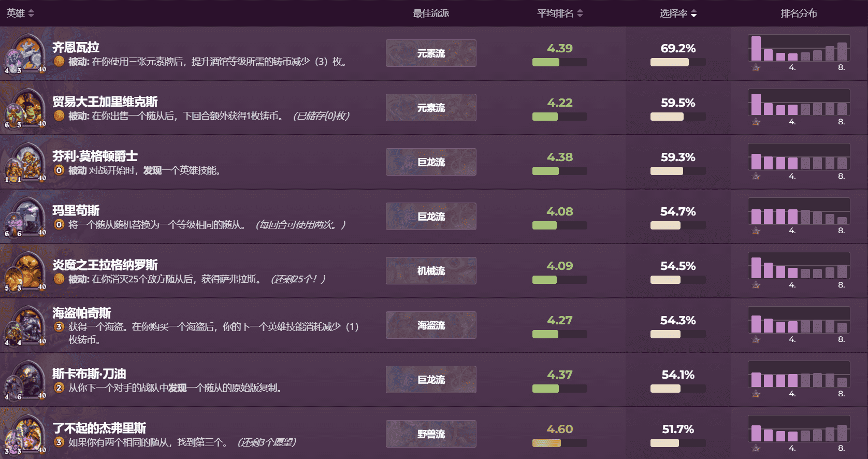Click pick rate bar under 69.2%
This screenshot has height=459, width=868.
pos(678,62)
